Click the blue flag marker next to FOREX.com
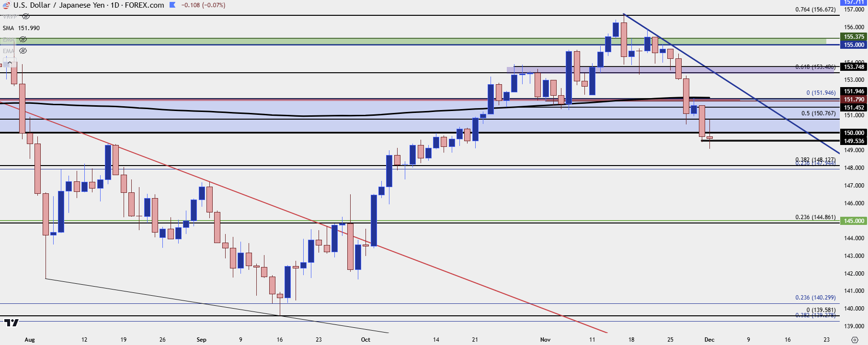This screenshot has width=868, height=345. coord(172,5)
